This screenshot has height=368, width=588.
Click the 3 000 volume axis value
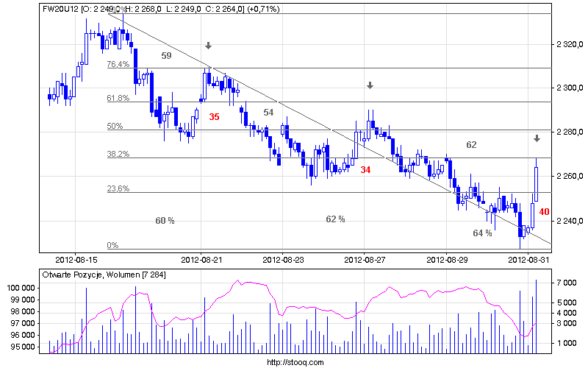[x=567, y=323]
